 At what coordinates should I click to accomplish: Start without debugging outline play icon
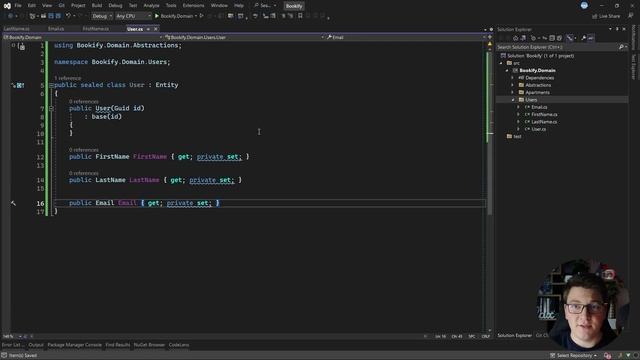click(202, 16)
